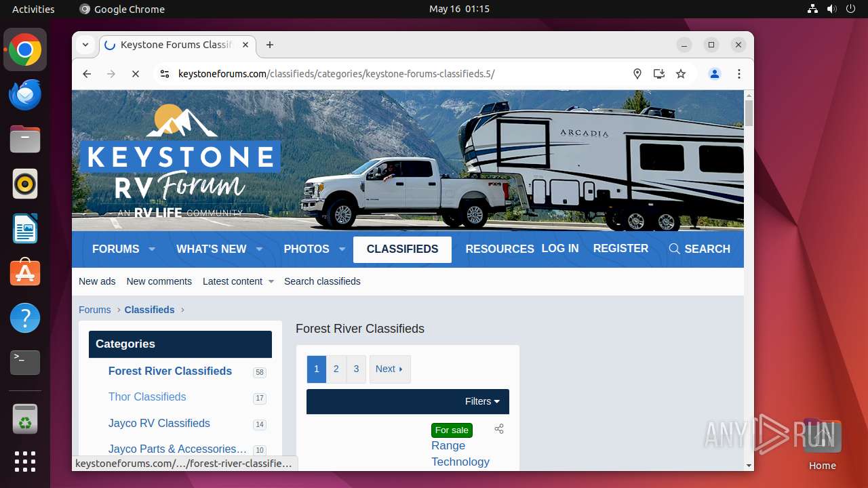The width and height of the screenshot is (868, 488).
Task: Open a new tab with plus button
Action: (270, 45)
